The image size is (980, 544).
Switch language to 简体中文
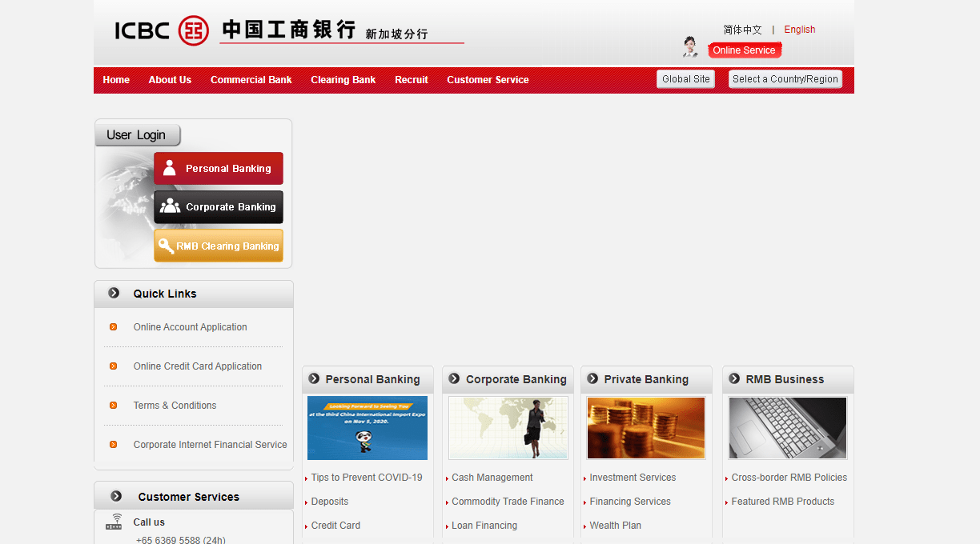[743, 30]
